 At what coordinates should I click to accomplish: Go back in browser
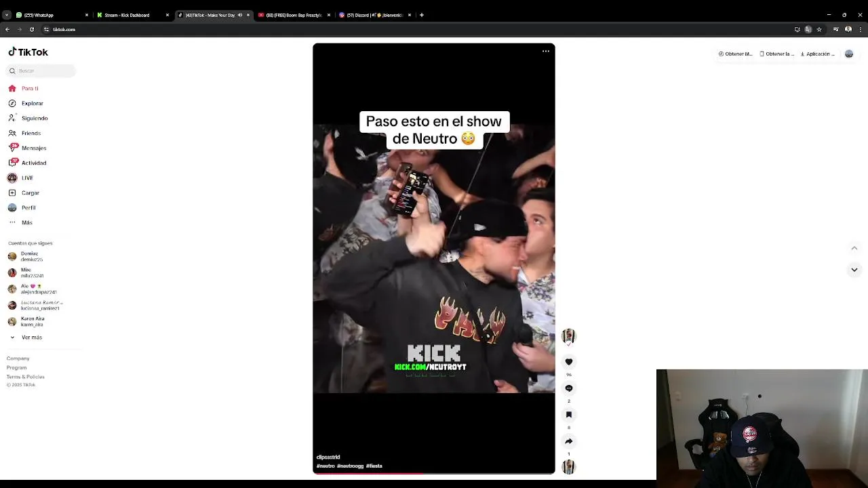7,29
